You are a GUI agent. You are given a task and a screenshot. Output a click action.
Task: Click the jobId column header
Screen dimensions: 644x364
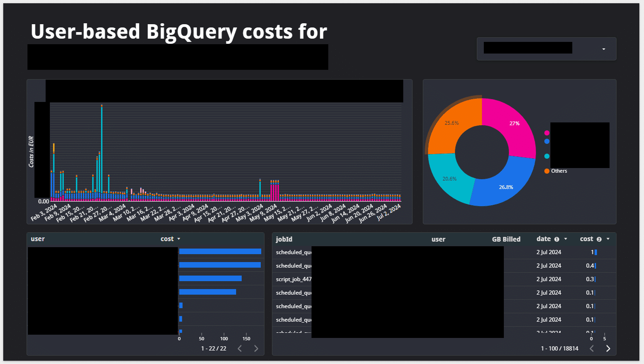(x=284, y=239)
